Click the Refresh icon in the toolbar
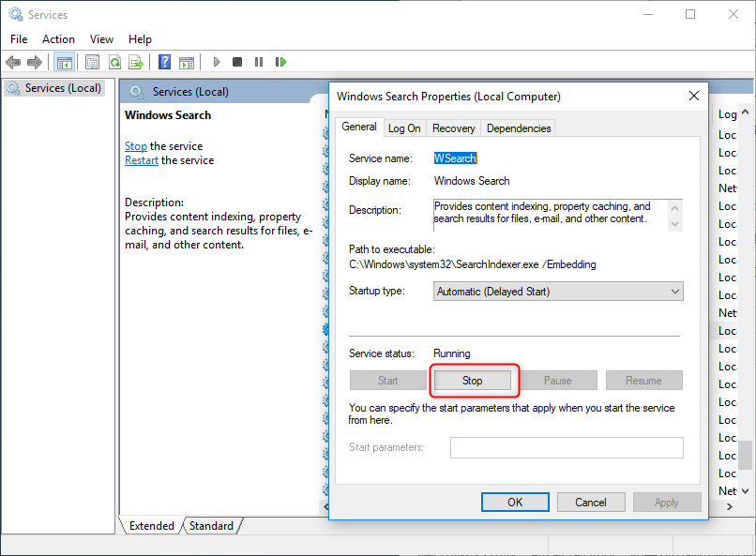 (x=113, y=62)
